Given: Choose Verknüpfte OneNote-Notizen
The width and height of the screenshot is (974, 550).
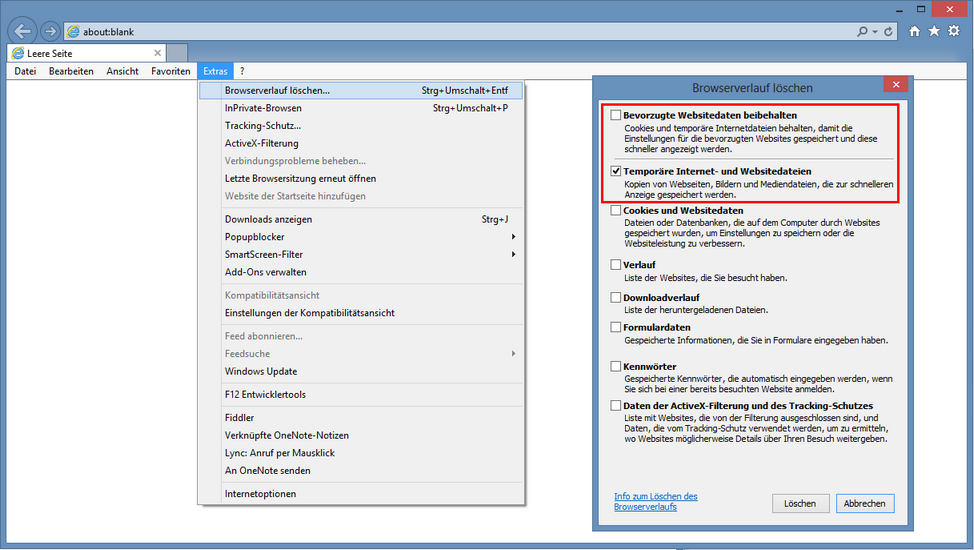Looking at the screenshot, I should 361,436.
